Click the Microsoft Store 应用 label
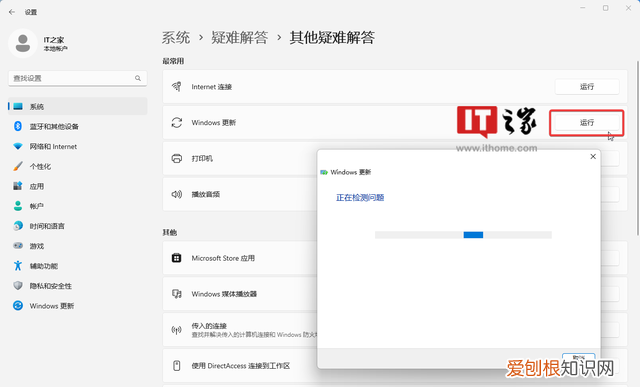The width and height of the screenshot is (640, 387). [223, 258]
